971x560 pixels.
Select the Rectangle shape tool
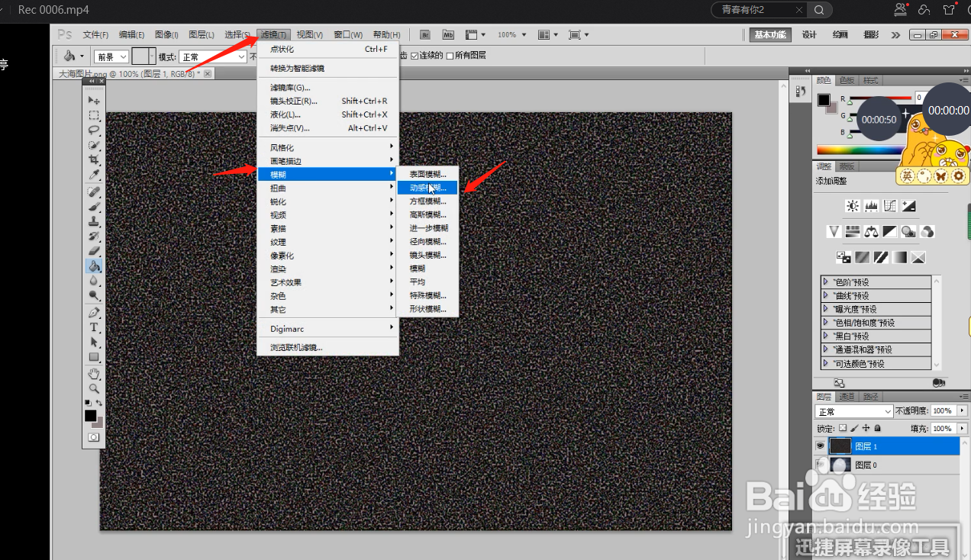pyautogui.click(x=94, y=357)
